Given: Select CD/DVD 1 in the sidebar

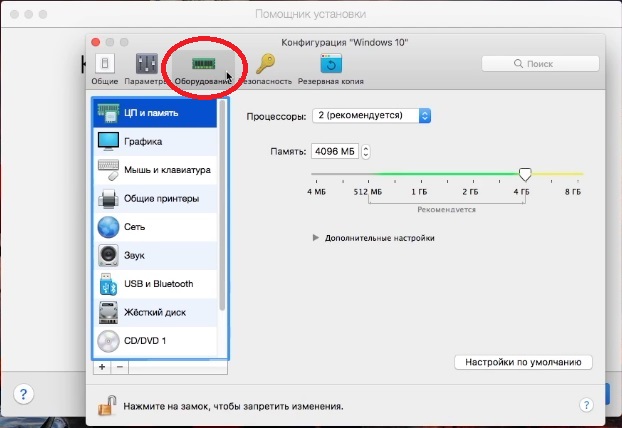Looking at the screenshot, I should [x=144, y=341].
